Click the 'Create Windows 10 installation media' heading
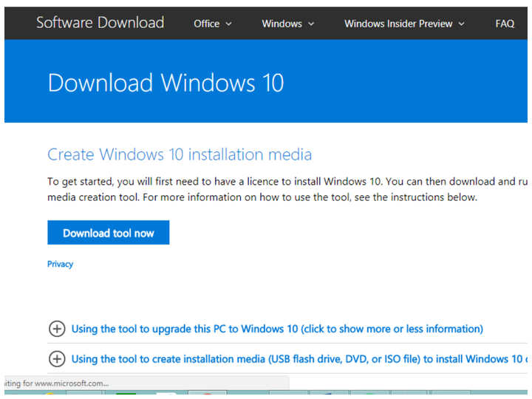 [180, 154]
